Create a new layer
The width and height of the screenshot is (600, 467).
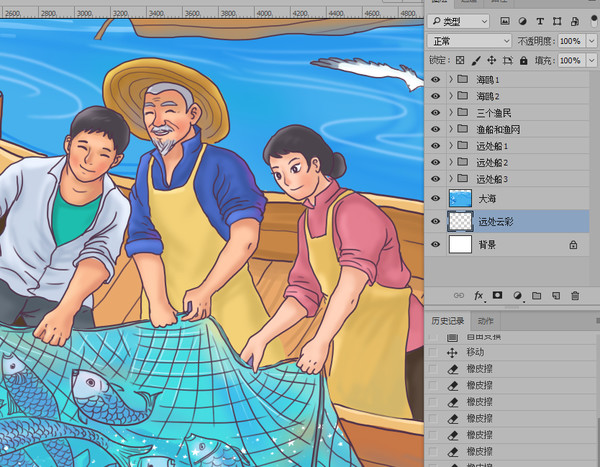coord(556,296)
